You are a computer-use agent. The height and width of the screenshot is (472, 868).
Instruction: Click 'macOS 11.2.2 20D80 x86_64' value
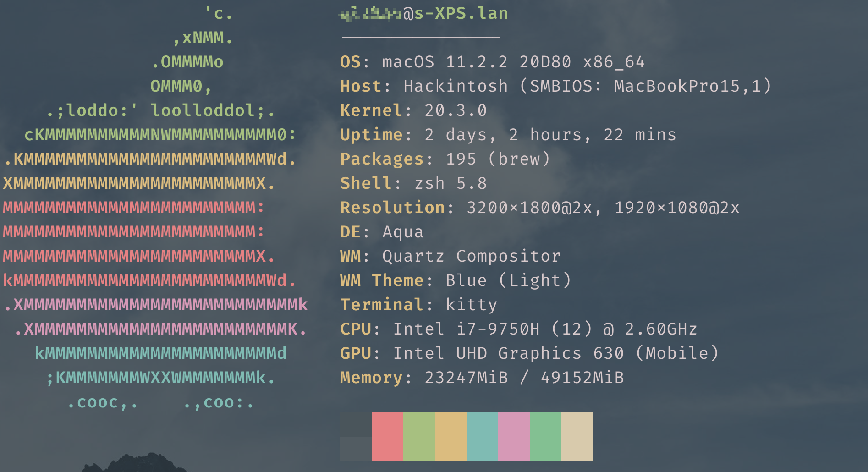point(513,62)
